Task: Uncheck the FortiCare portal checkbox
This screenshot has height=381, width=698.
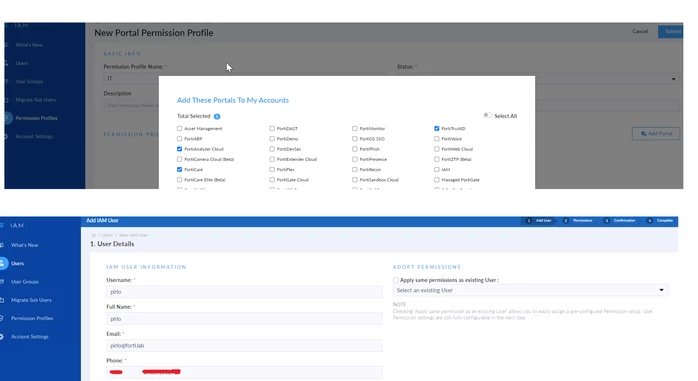Action: coord(179,170)
